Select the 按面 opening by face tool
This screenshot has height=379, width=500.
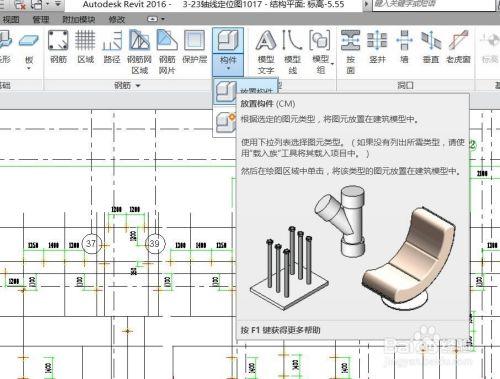[350, 52]
